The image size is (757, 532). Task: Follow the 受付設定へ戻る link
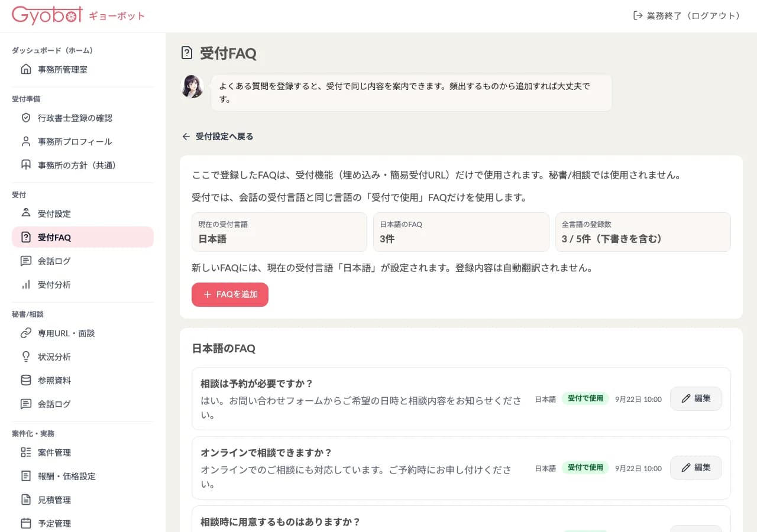(x=217, y=137)
